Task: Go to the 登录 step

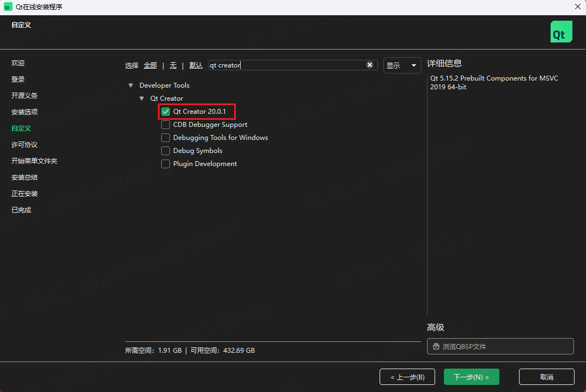Action: coord(18,79)
